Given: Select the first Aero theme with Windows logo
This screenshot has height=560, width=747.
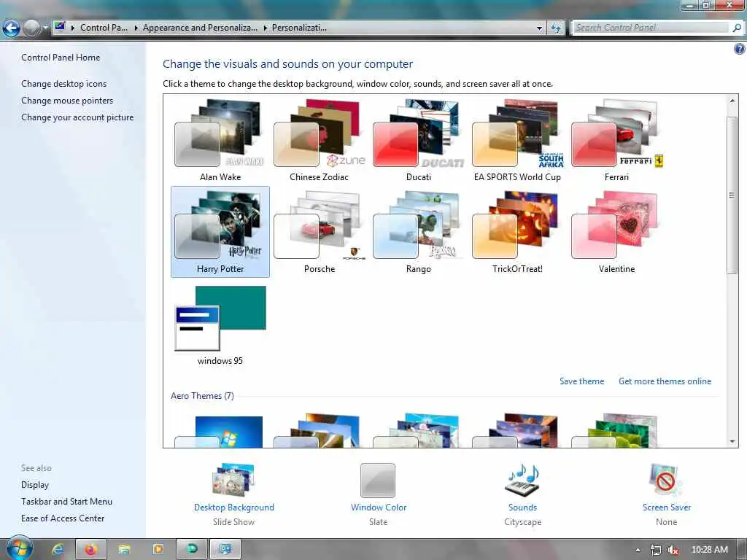Looking at the screenshot, I should pos(220,431).
